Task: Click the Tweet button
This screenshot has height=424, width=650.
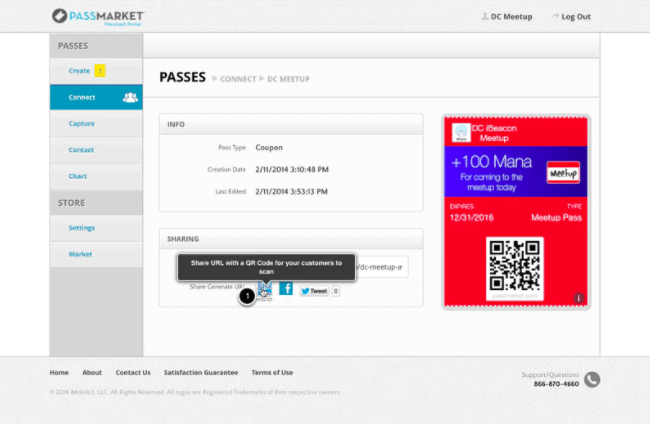Action: (314, 291)
